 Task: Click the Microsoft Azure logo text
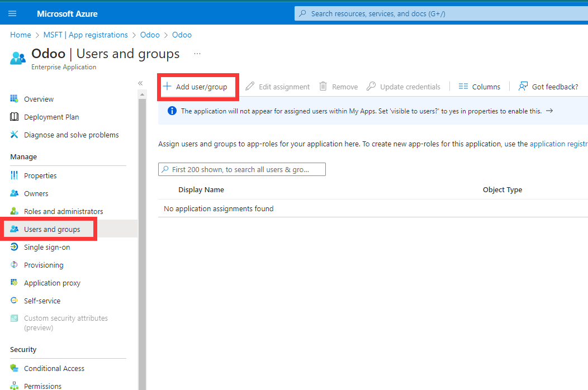67,14
